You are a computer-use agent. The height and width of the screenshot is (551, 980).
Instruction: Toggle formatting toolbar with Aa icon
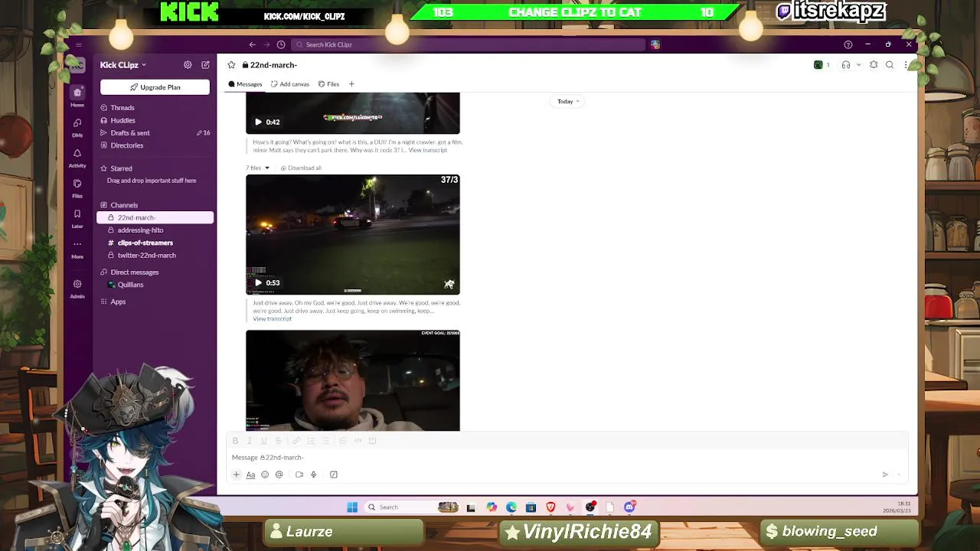pyautogui.click(x=250, y=474)
